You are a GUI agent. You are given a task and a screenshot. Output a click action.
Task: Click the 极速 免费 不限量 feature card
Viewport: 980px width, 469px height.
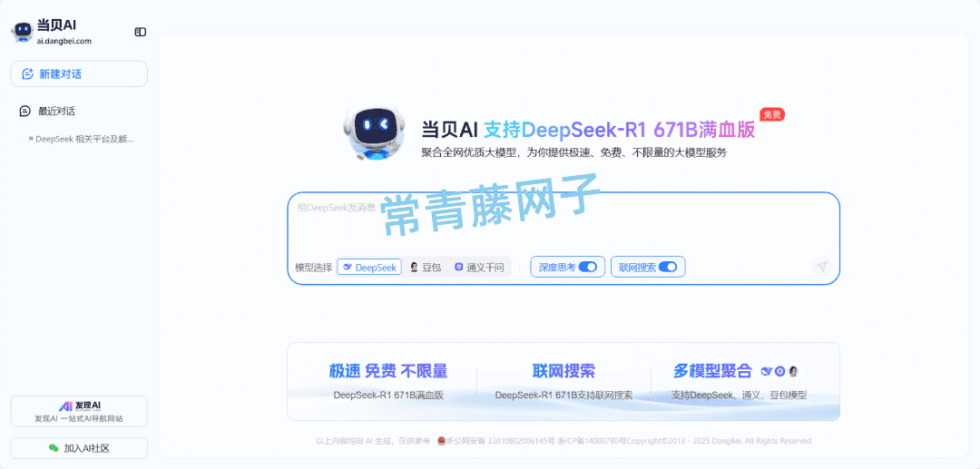coord(388,382)
